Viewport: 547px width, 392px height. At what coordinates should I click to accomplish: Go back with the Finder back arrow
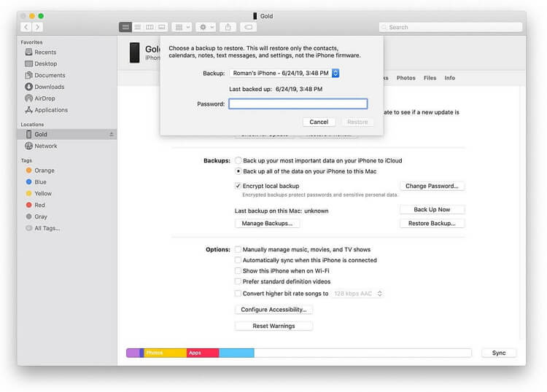[26, 27]
